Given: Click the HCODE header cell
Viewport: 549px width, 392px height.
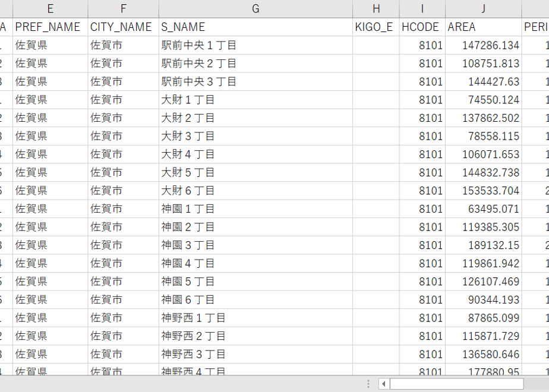Looking at the screenshot, I should point(422,27).
